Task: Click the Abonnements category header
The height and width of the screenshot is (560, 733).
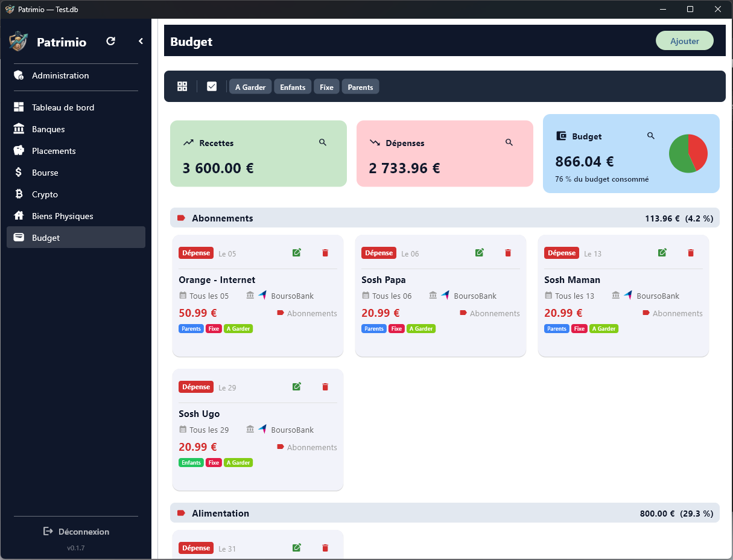Action: tap(445, 218)
